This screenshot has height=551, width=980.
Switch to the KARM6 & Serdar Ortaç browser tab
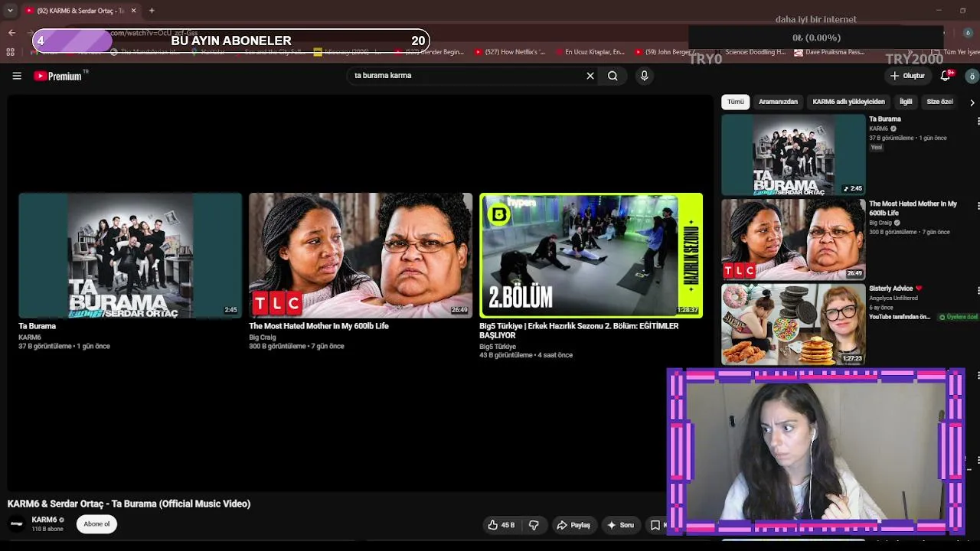pos(80,11)
